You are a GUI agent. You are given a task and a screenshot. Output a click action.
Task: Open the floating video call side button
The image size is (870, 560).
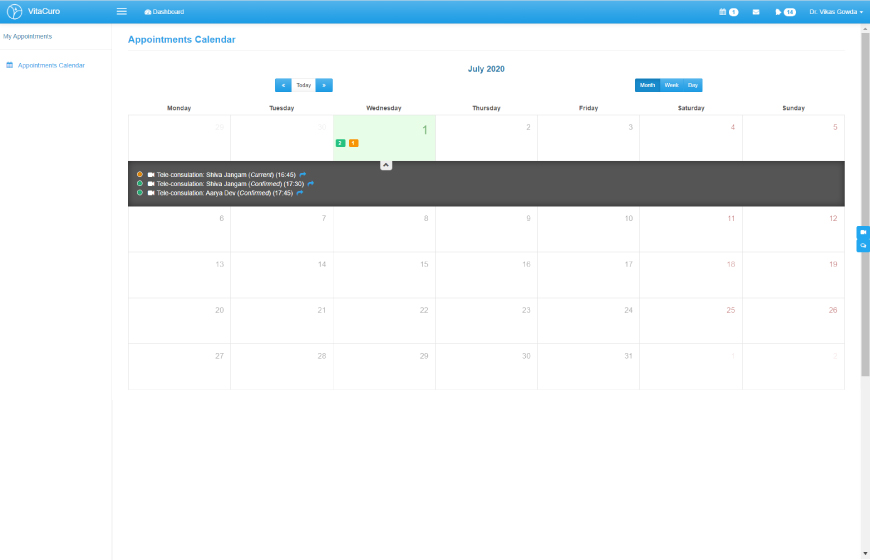pos(863,233)
